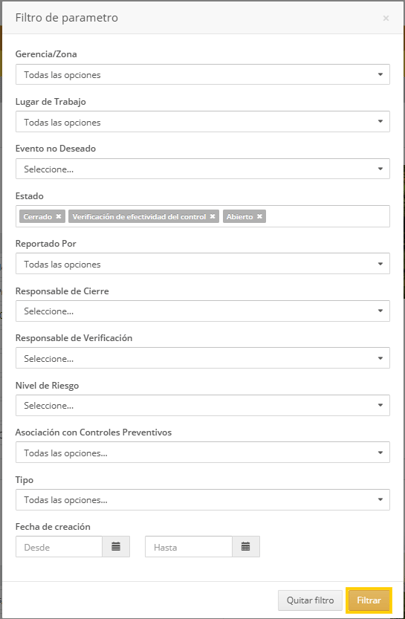Click the Filtrar button
This screenshot has height=619, width=405.
click(x=369, y=600)
